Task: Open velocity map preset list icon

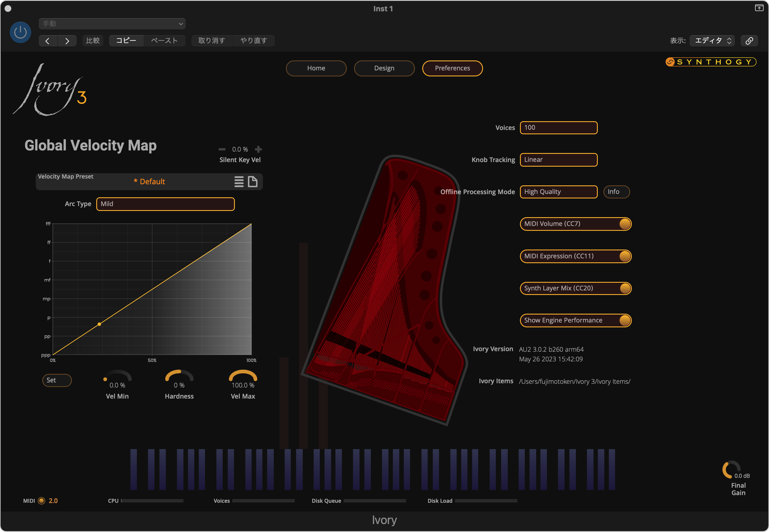Action: [x=239, y=182]
